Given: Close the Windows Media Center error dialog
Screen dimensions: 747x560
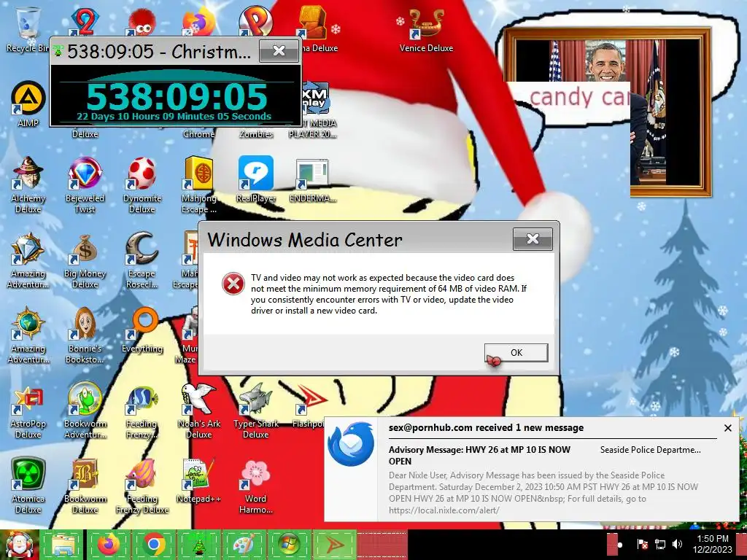Looking at the screenshot, I should [x=533, y=238].
